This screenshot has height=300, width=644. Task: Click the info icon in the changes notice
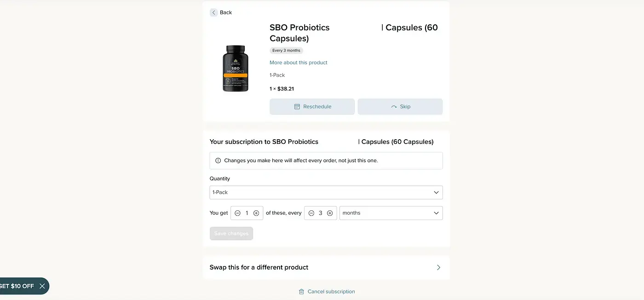pyautogui.click(x=218, y=161)
